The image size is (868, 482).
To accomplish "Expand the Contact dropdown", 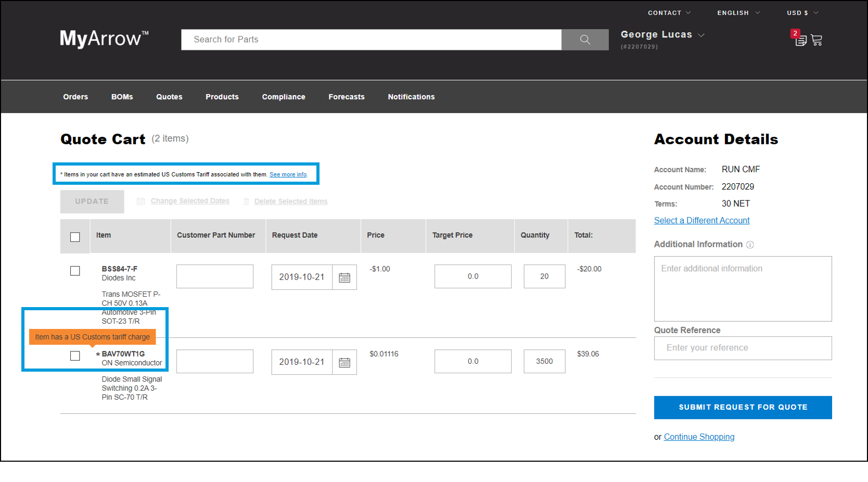I will 669,12.
